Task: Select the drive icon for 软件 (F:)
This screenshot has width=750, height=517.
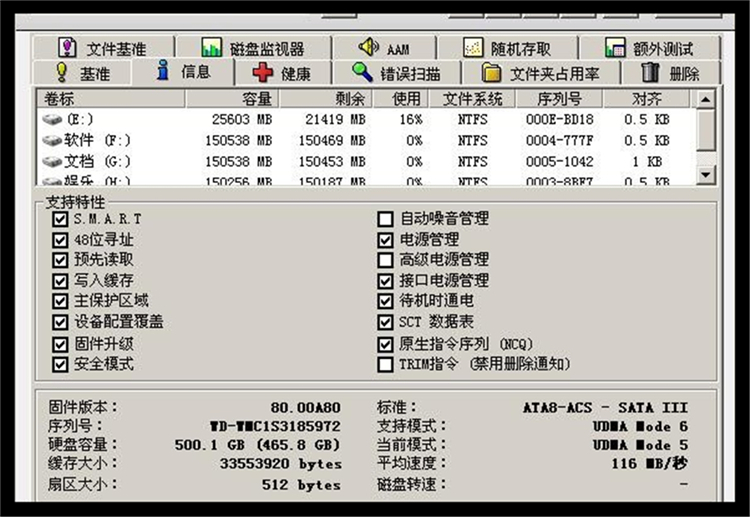Action: coord(51,141)
